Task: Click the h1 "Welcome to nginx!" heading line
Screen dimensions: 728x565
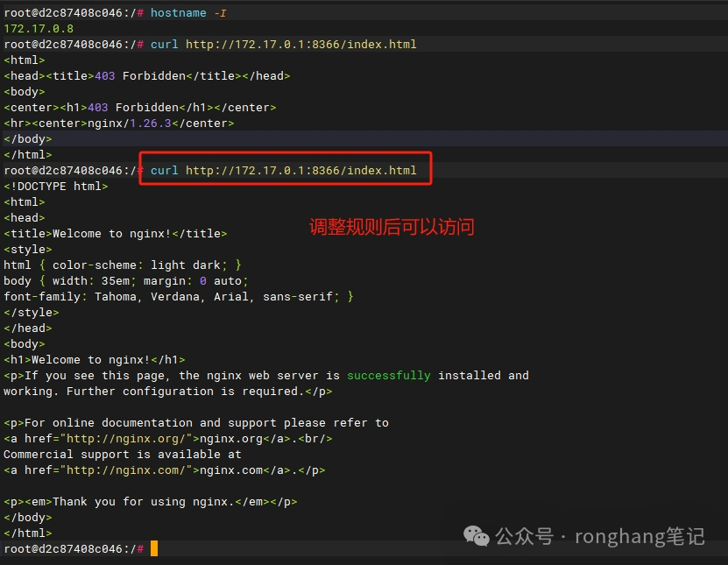Action: [95, 359]
